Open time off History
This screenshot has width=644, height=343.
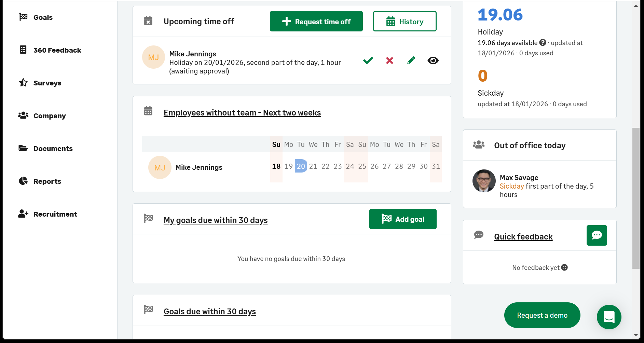point(405,21)
